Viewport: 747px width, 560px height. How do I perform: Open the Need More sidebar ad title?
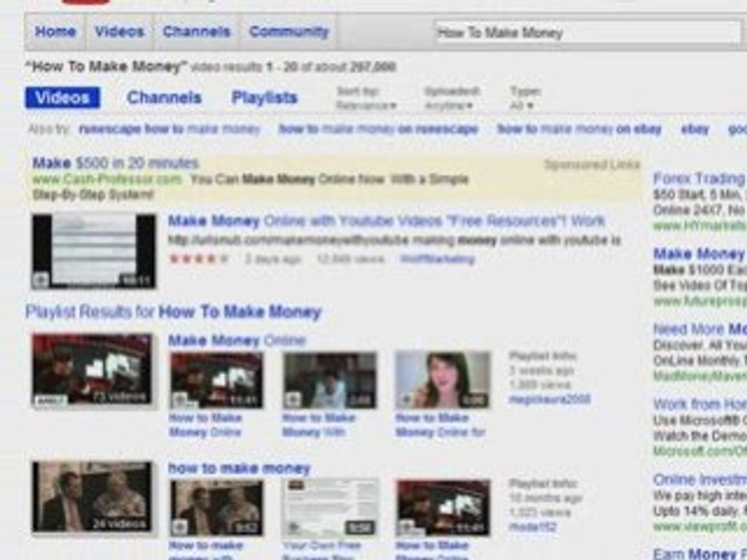(700, 329)
